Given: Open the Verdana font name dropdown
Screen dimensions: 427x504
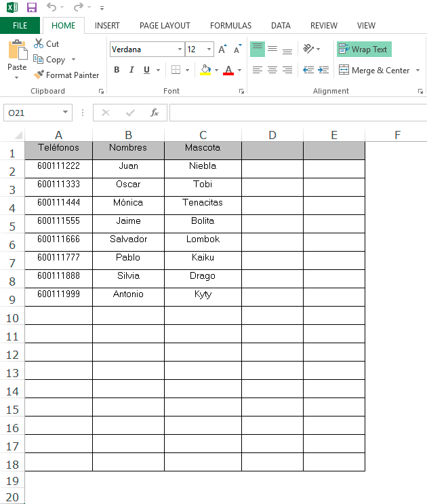Looking at the screenshot, I should [180, 50].
